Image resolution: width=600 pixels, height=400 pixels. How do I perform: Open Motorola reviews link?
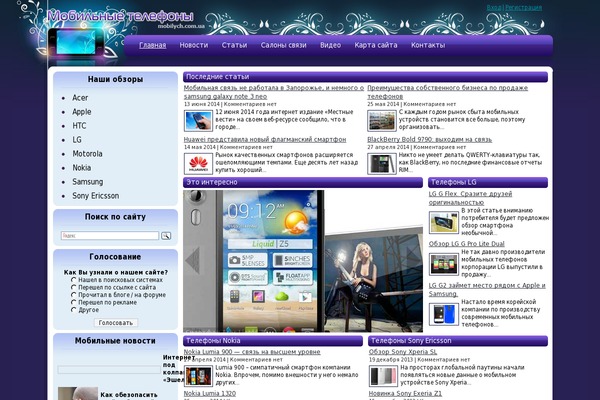point(87,154)
